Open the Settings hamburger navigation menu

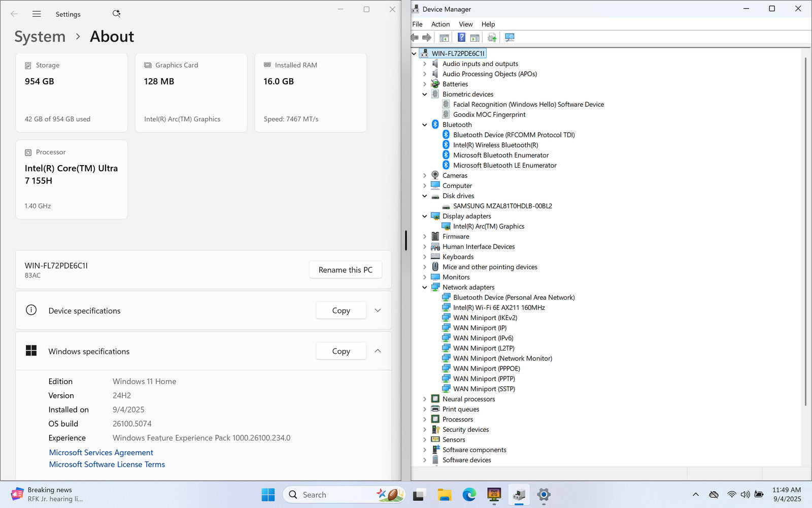click(37, 14)
